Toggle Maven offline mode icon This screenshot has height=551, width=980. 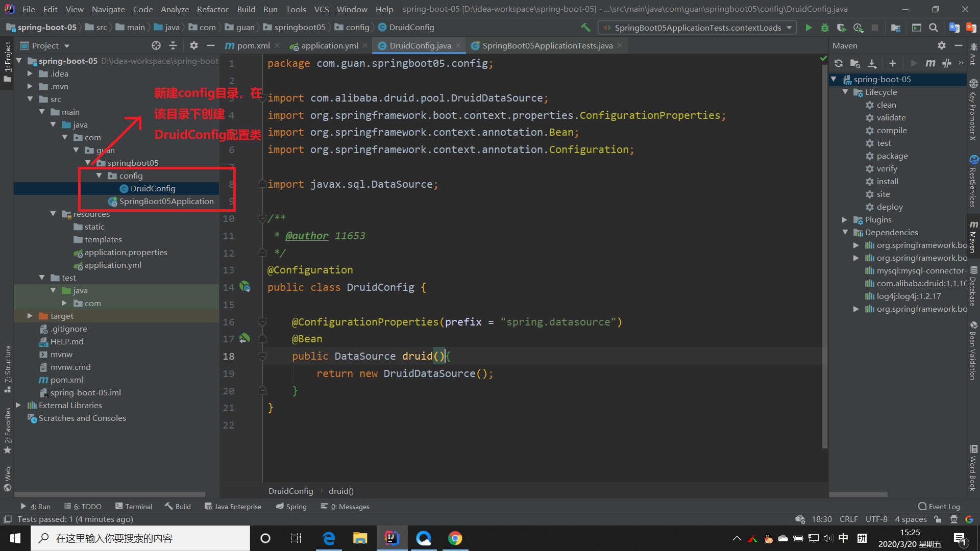pos(947,63)
